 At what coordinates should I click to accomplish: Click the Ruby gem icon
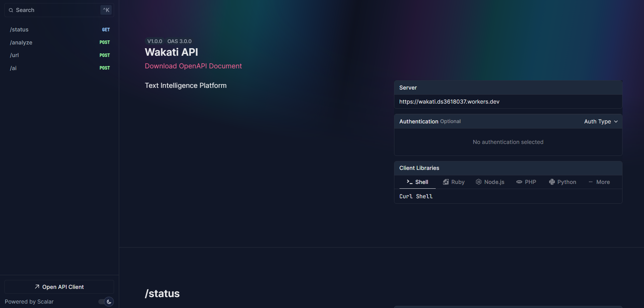(x=446, y=182)
